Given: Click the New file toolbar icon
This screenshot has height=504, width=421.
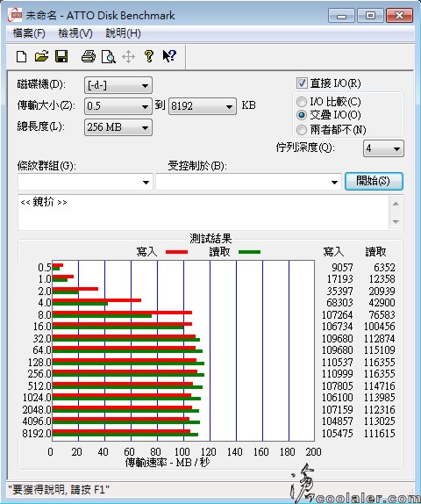Looking at the screenshot, I should pyautogui.click(x=21, y=56).
